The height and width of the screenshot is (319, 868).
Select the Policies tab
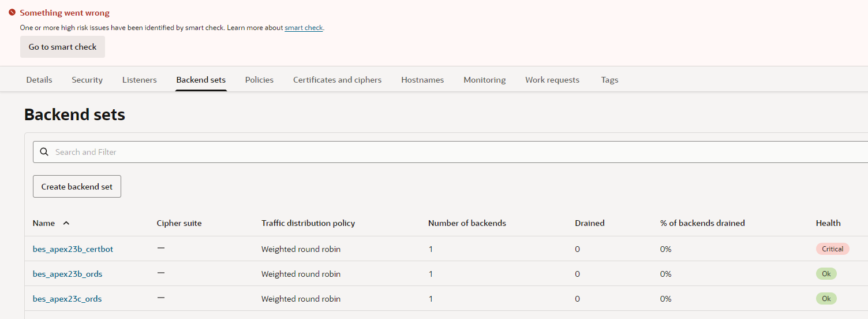pos(259,80)
